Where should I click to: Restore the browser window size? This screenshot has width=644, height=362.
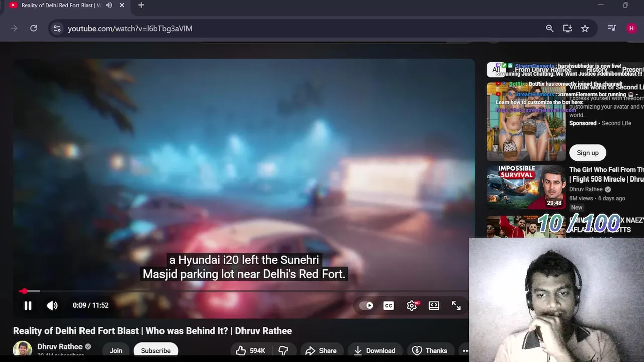point(625,5)
